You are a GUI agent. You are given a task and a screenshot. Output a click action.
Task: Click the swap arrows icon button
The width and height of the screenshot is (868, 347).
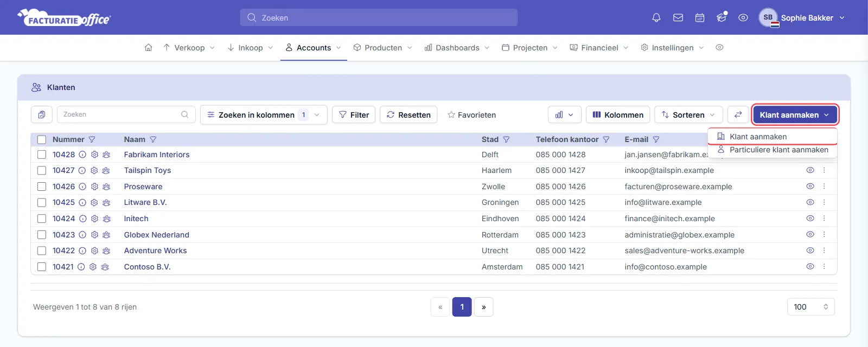click(738, 114)
